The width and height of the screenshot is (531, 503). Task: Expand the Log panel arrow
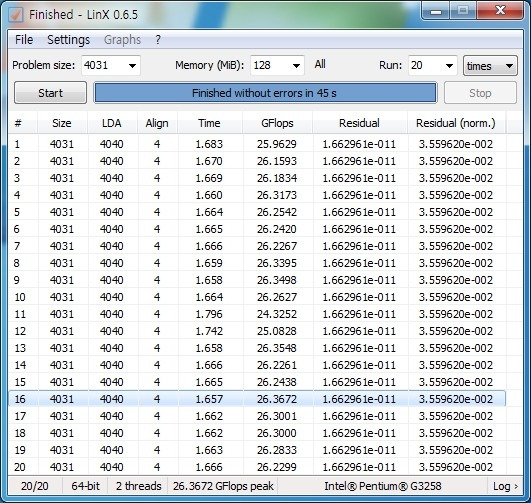tap(505, 486)
